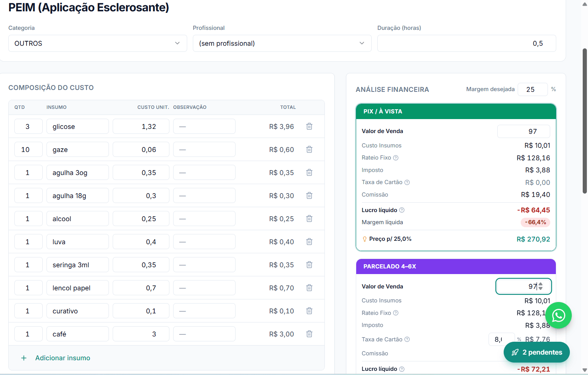The width and height of the screenshot is (588, 375).
Task: Increase Parcelado Valor de Venda with stepper
Action: pos(541,284)
